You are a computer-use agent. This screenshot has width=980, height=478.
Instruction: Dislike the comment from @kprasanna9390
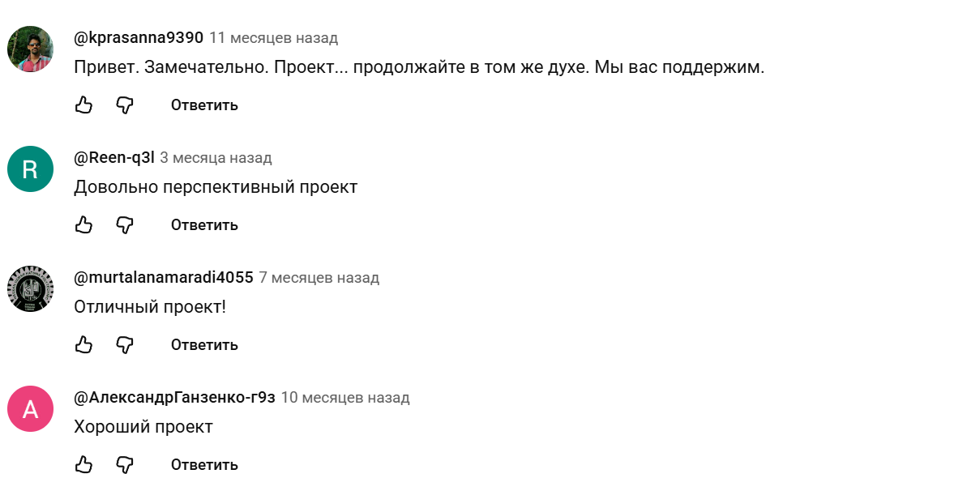tap(124, 105)
